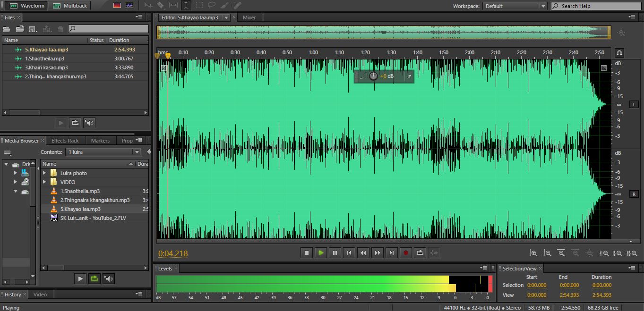The image size is (644, 311).
Task: Click the Fast Forward transport button
Action: coord(377,253)
